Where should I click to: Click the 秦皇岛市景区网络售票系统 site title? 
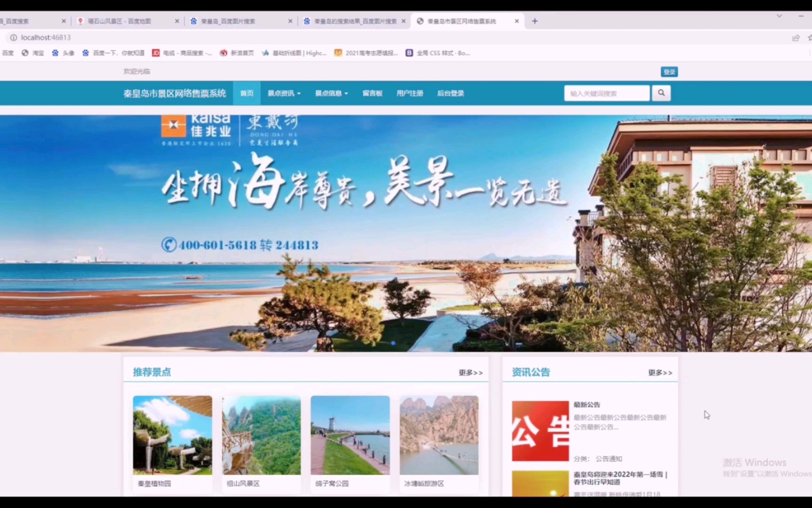[175, 93]
